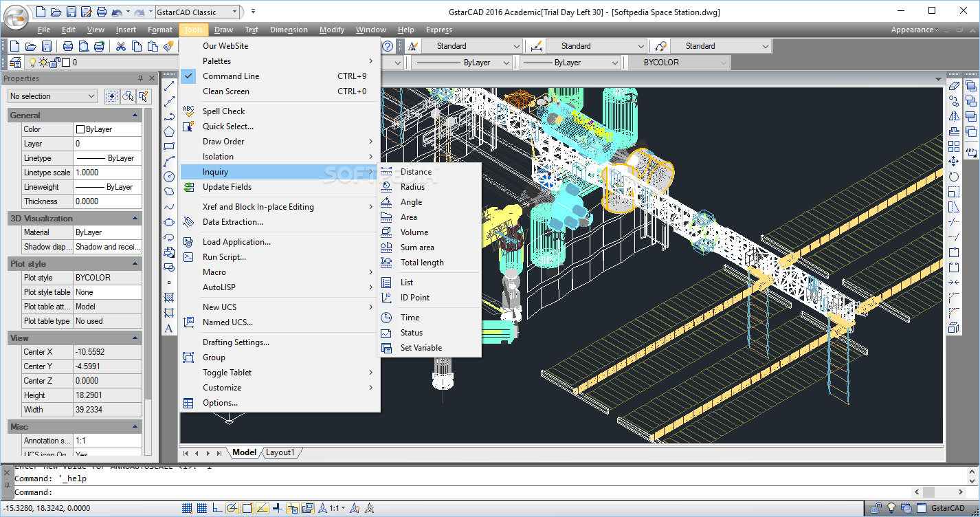Collapse the View properties section

pos(135,338)
